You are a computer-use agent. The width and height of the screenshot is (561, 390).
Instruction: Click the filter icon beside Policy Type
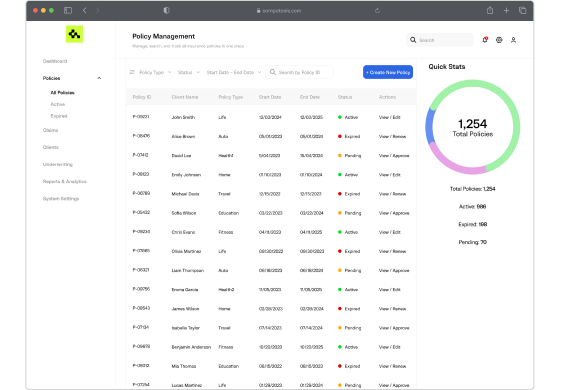(132, 72)
